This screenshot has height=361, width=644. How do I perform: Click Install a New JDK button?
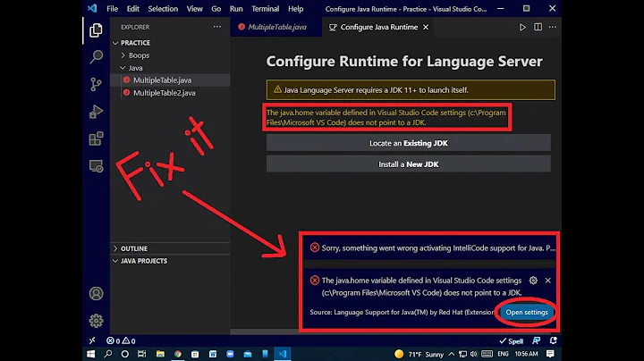409,164
